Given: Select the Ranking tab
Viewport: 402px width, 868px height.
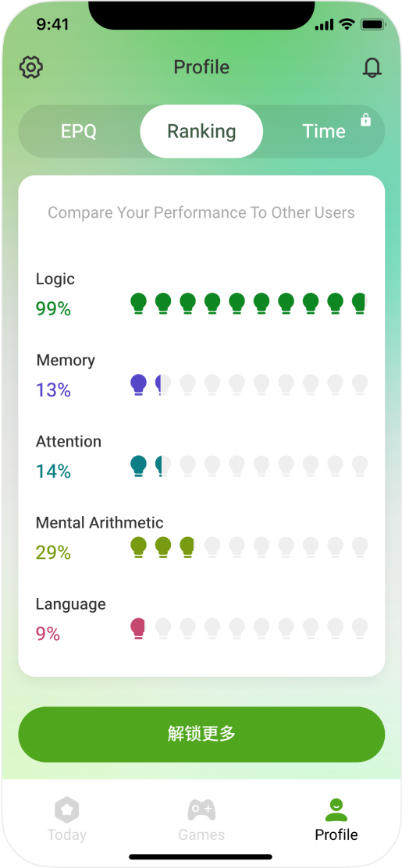Looking at the screenshot, I should pyautogui.click(x=201, y=131).
